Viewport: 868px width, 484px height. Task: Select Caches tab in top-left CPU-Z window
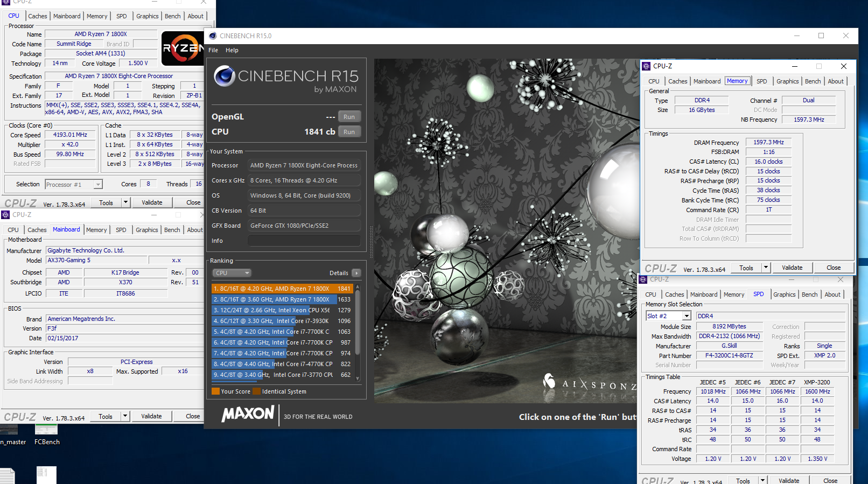pyautogui.click(x=38, y=16)
